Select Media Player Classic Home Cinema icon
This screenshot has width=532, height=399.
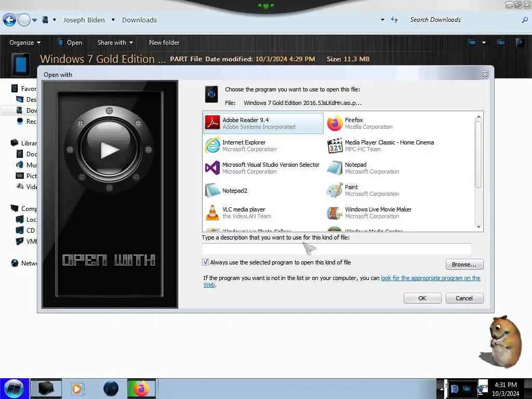335,145
